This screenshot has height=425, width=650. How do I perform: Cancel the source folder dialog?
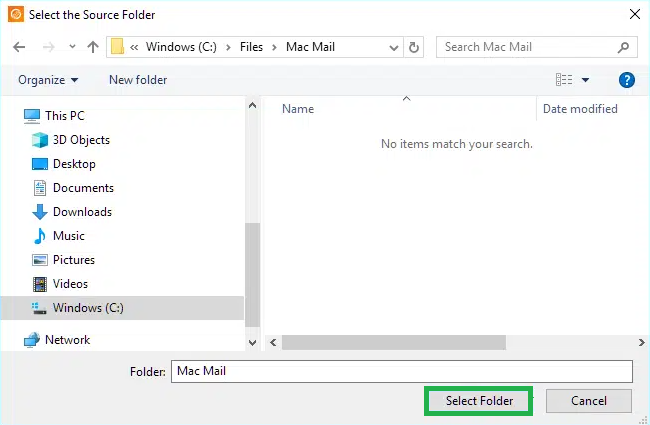[589, 401]
